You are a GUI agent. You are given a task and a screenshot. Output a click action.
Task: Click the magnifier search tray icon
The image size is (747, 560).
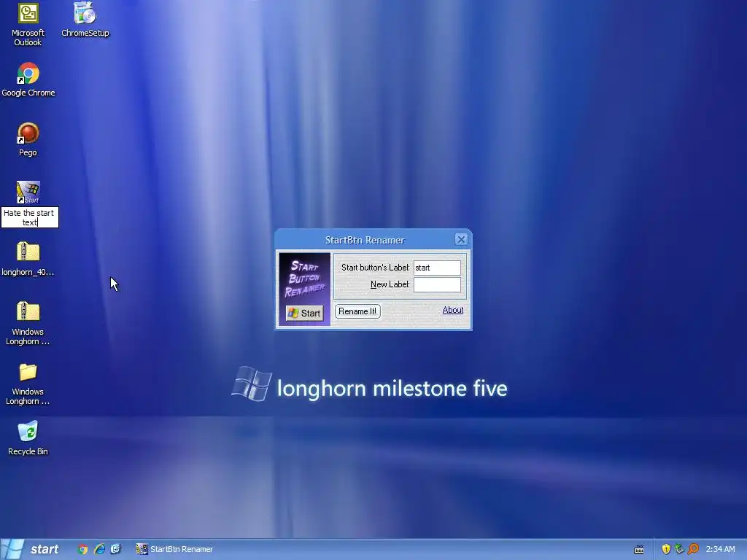tap(693, 549)
